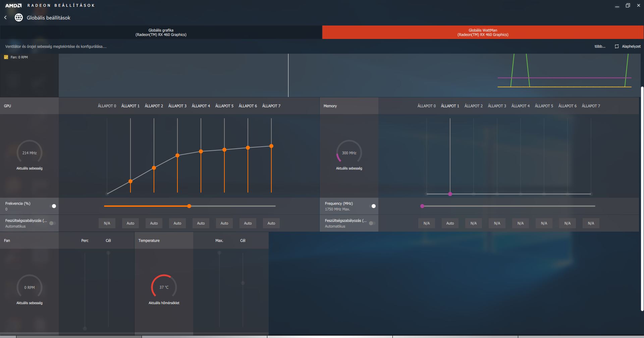This screenshot has height=338, width=644.
Task: Click the Temperature Cél slider handle
Action: (x=243, y=283)
